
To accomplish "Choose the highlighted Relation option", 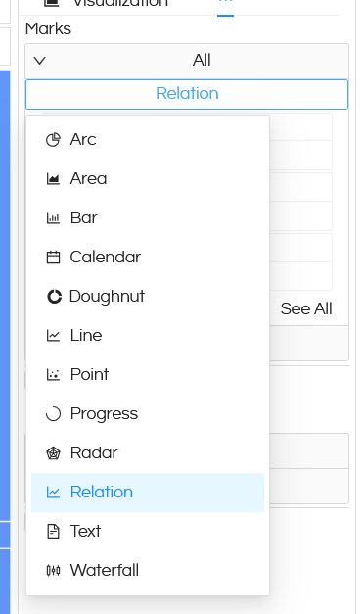I will pyautogui.click(x=148, y=493).
